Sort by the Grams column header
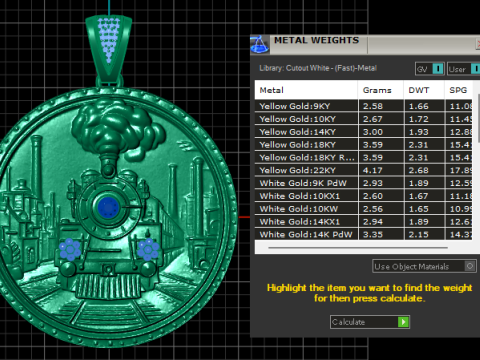The image size is (480, 360). pos(381,90)
